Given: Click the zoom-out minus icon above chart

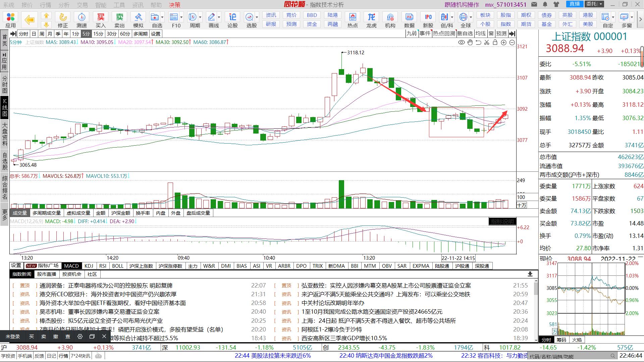Looking at the screenshot, I should click(x=512, y=42).
